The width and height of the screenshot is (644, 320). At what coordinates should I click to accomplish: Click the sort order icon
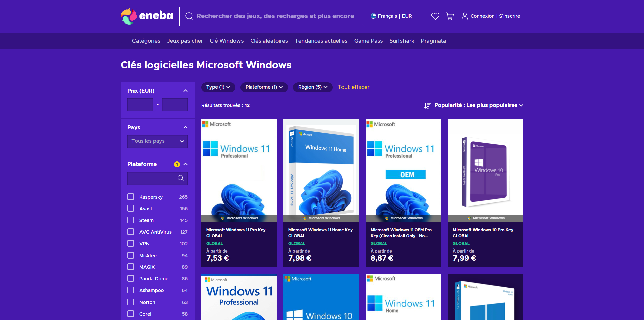click(x=427, y=105)
